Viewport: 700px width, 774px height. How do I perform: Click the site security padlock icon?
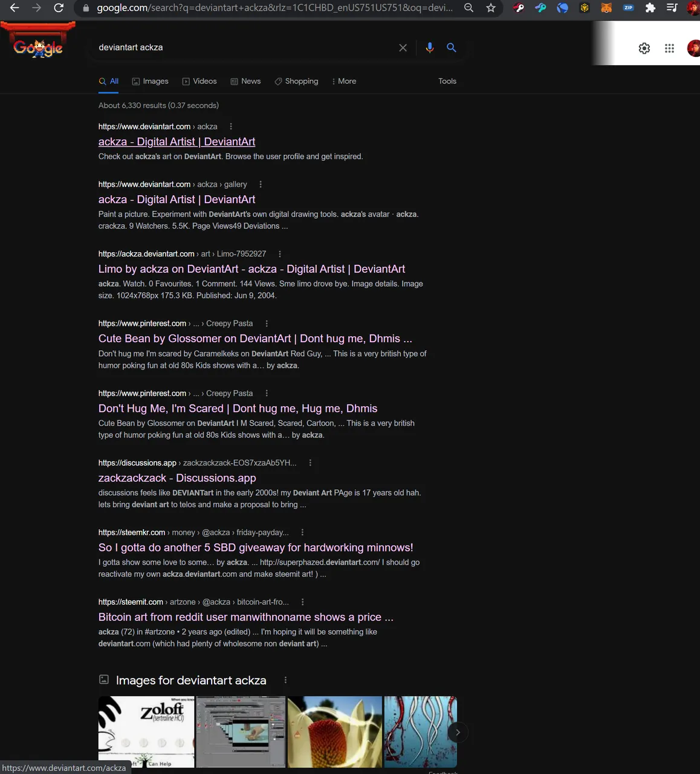click(x=86, y=8)
